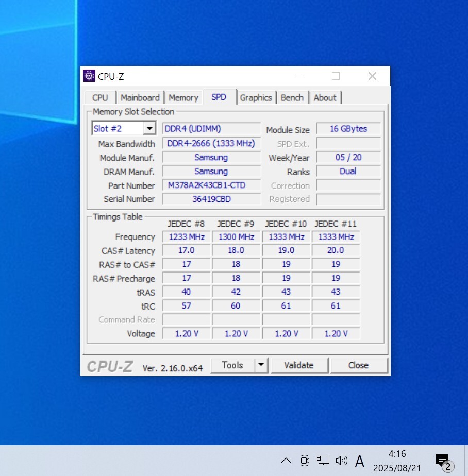Click the JEDEC #9 tRC value 60
The width and height of the screenshot is (468, 476).
[236, 306]
